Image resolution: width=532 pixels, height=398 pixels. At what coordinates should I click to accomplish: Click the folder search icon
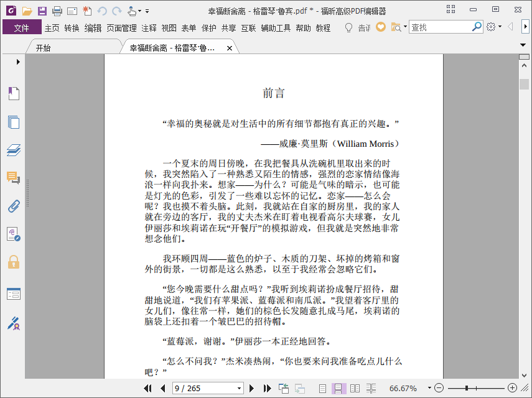(x=396, y=27)
